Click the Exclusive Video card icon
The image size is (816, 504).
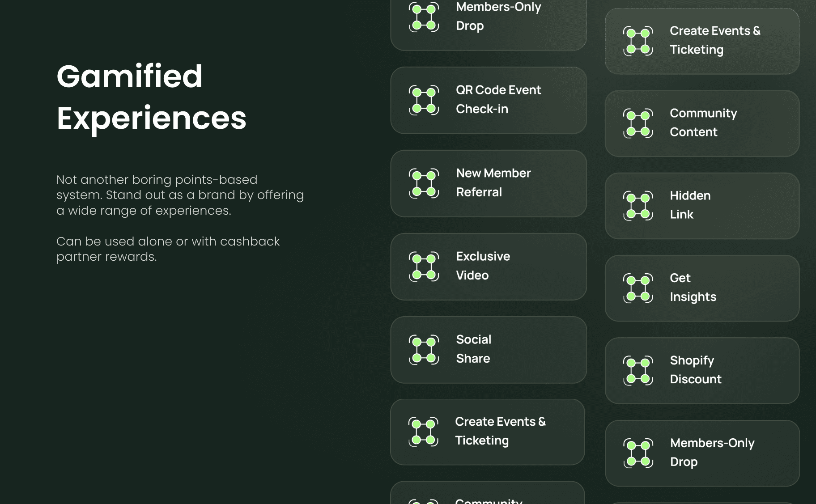pyautogui.click(x=424, y=267)
